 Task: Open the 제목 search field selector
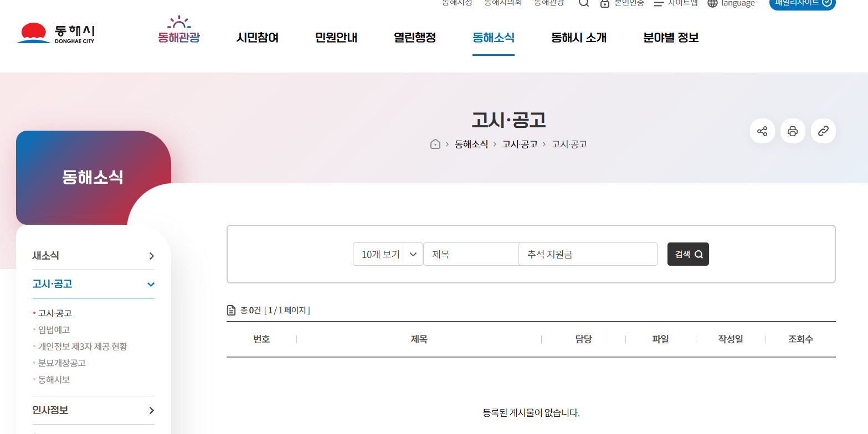(471, 254)
